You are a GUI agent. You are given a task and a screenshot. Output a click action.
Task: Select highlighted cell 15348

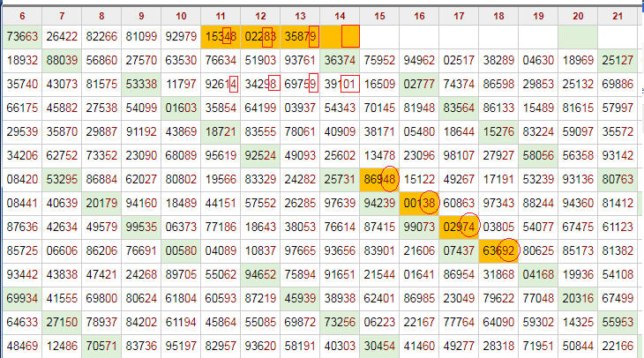[221, 37]
